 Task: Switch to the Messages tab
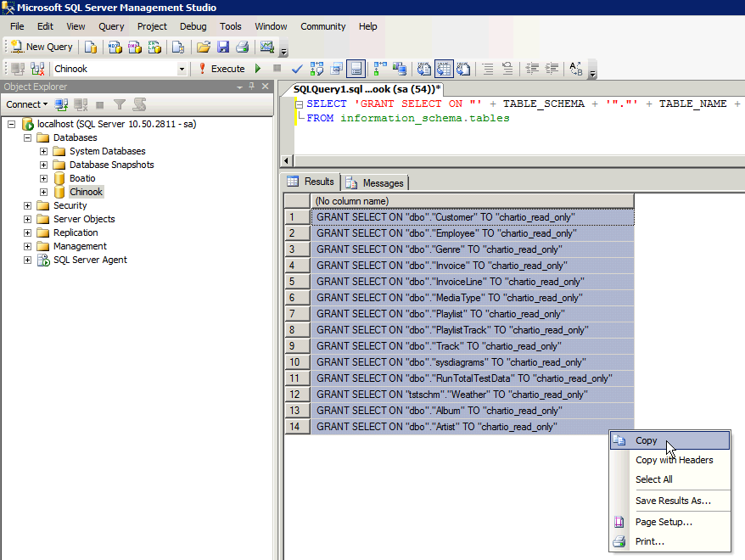coord(374,182)
